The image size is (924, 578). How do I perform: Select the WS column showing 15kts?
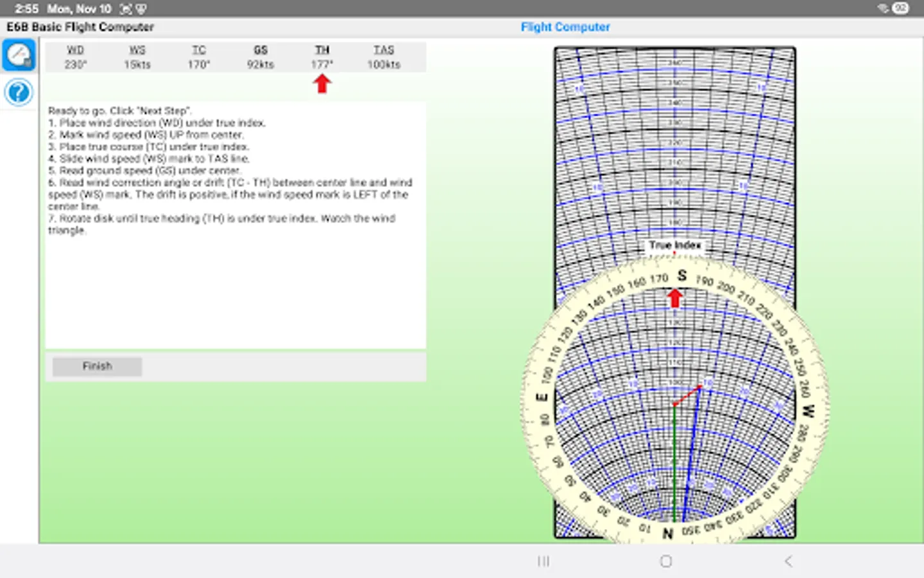[137, 57]
